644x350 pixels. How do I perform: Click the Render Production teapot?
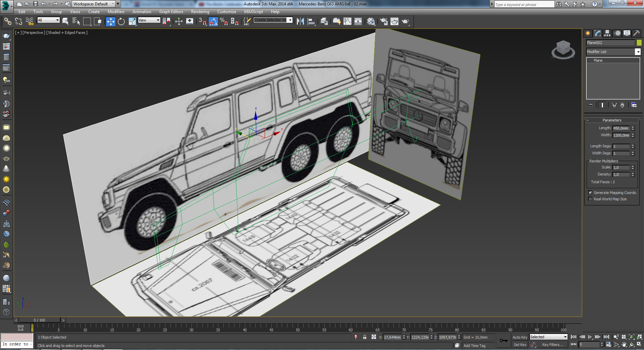[406, 21]
